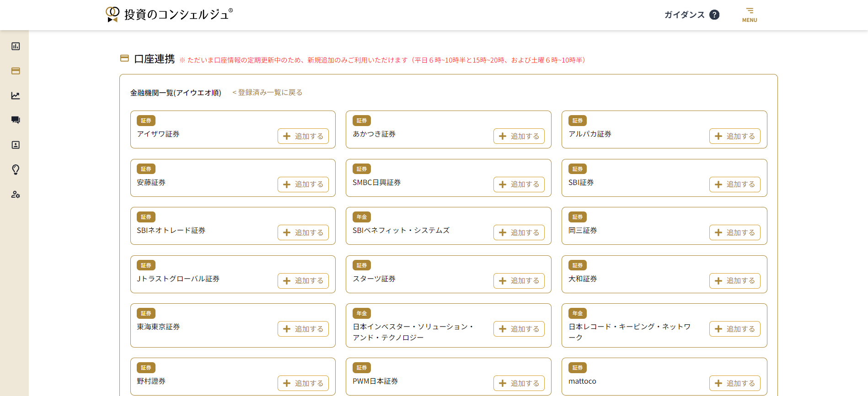Image resolution: width=868 pixels, height=396 pixels.
Task: Click 年金 tag on 日本レコード・キーピング card
Action: coord(578,313)
